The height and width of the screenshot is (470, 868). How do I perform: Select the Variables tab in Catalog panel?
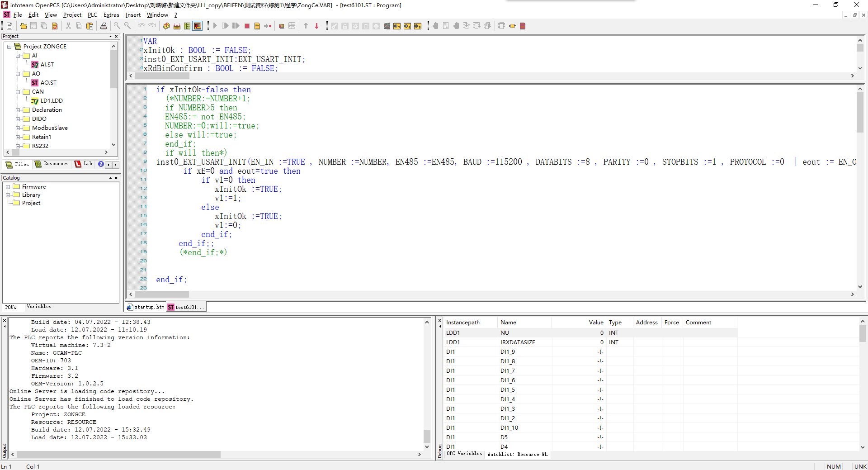39,307
